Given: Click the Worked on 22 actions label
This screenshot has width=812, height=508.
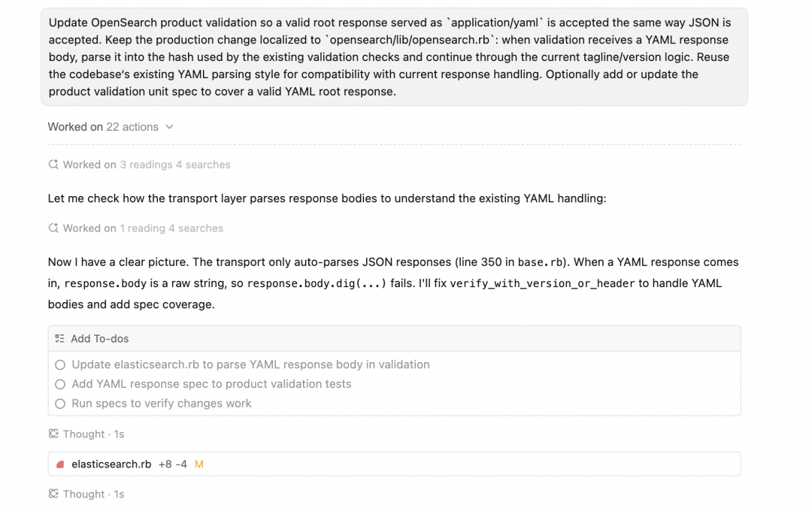Looking at the screenshot, I should (103, 127).
